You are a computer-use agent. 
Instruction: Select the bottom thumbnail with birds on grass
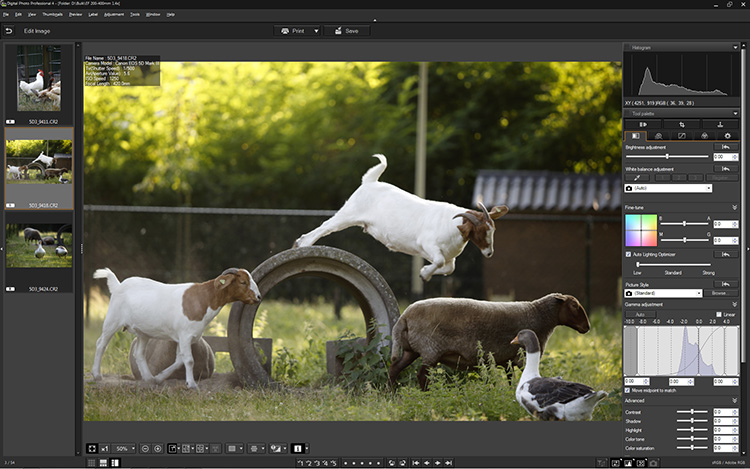tap(39, 246)
